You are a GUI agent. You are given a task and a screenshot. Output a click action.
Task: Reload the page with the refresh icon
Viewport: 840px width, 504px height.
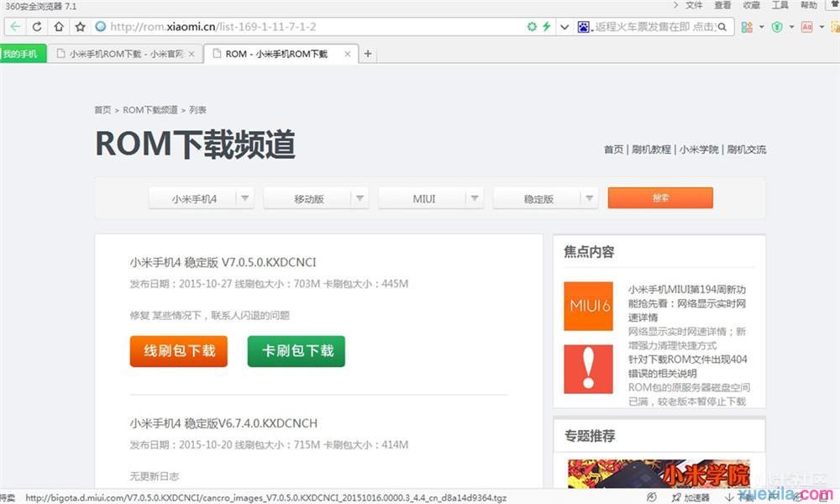click(37, 27)
